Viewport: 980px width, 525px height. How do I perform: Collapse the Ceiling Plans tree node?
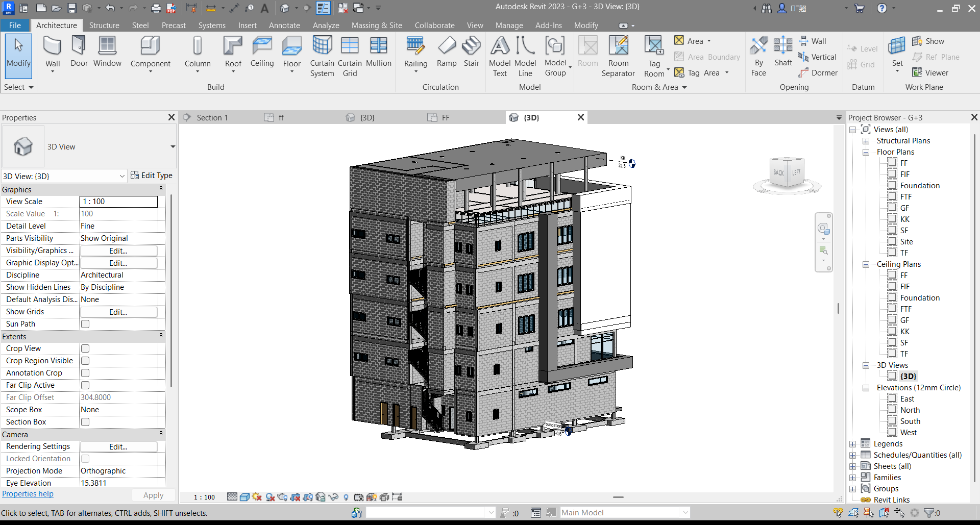tap(866, 264)
